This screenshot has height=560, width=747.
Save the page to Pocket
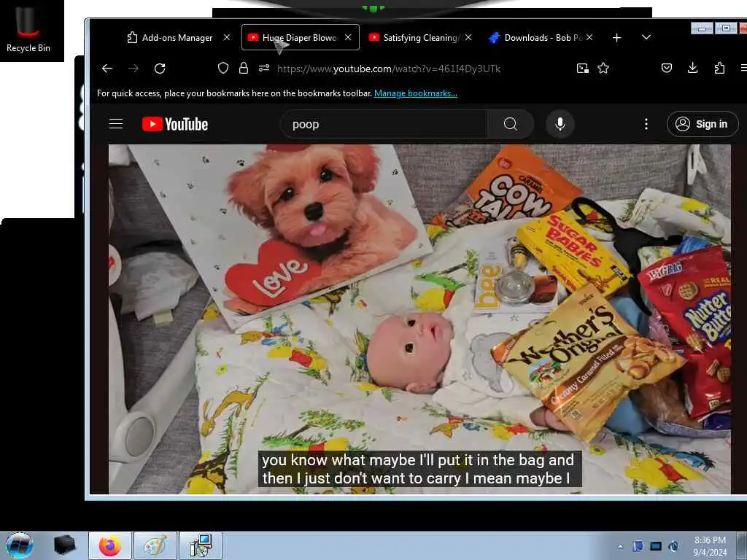667,68
